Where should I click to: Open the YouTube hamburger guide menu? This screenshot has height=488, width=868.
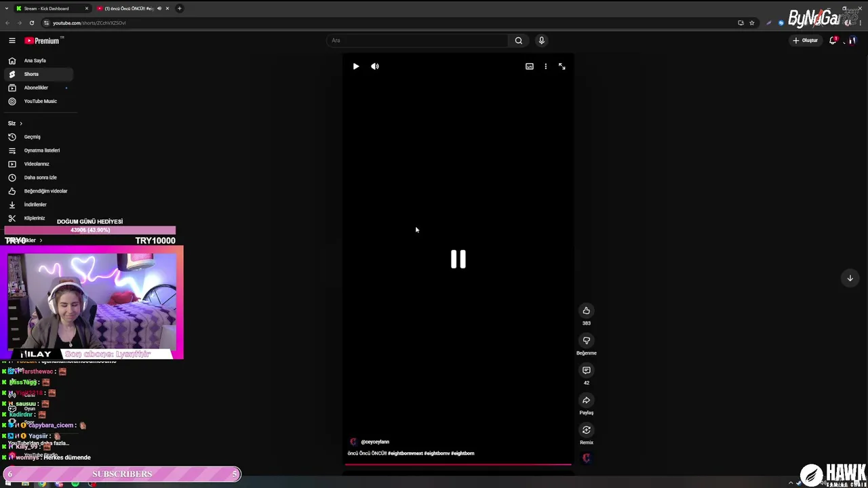(x=12, y=41)
